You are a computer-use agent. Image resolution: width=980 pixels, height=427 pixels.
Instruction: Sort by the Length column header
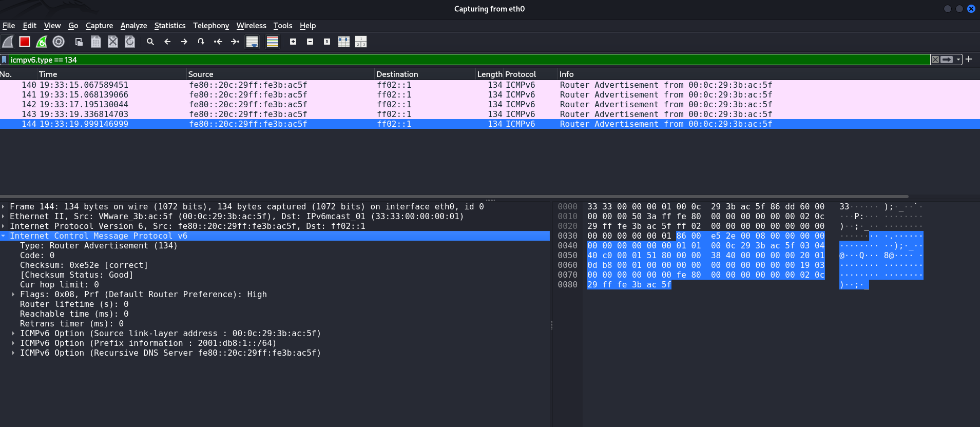[490, 74]
